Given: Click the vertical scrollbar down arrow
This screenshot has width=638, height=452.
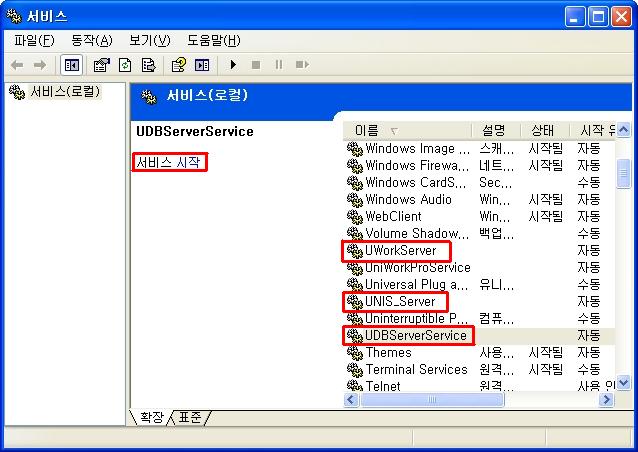Looking at the screenshot, I should 623,383.
